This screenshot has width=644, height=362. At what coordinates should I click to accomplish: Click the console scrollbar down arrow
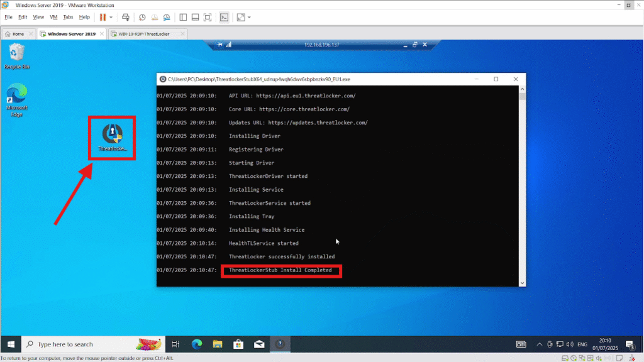[522, 283]
